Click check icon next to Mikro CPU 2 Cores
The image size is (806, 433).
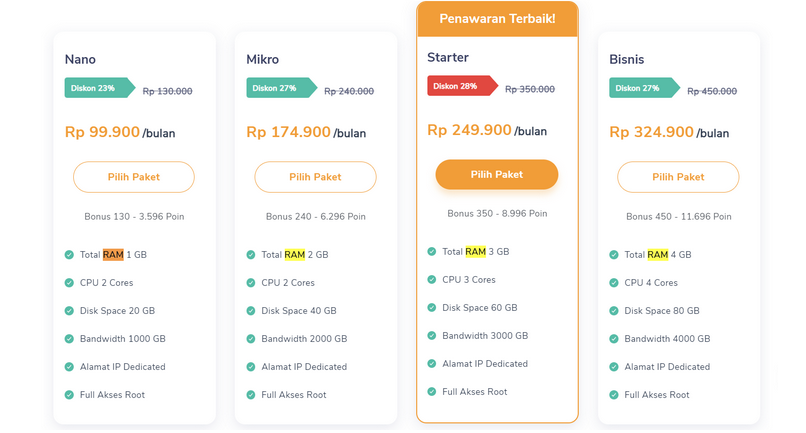click(x=251, y=283)
